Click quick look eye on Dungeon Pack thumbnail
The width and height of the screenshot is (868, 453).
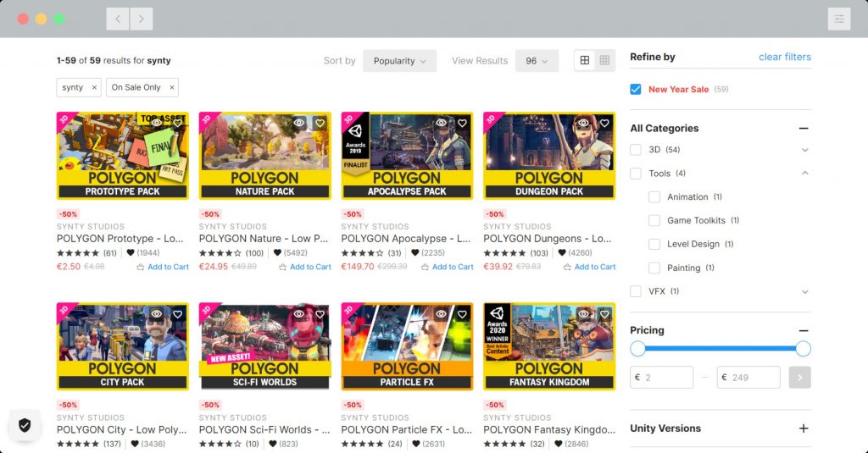(584, 123)
